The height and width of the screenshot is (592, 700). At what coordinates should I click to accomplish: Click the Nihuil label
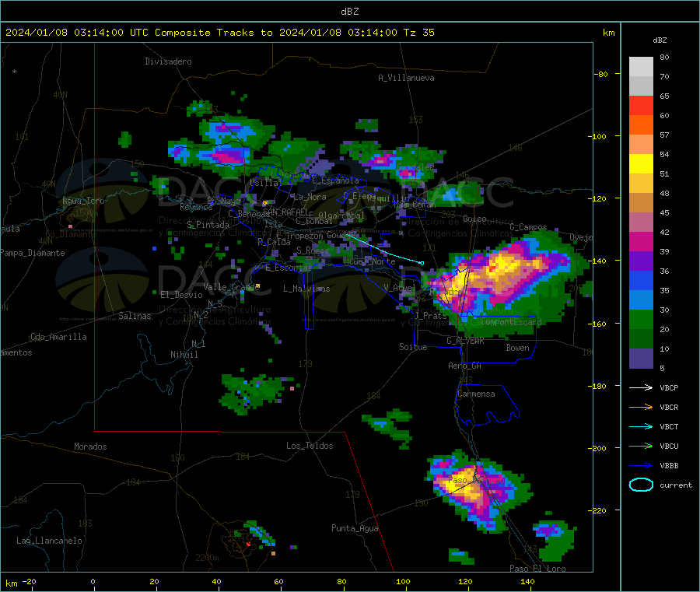(184, 355)
